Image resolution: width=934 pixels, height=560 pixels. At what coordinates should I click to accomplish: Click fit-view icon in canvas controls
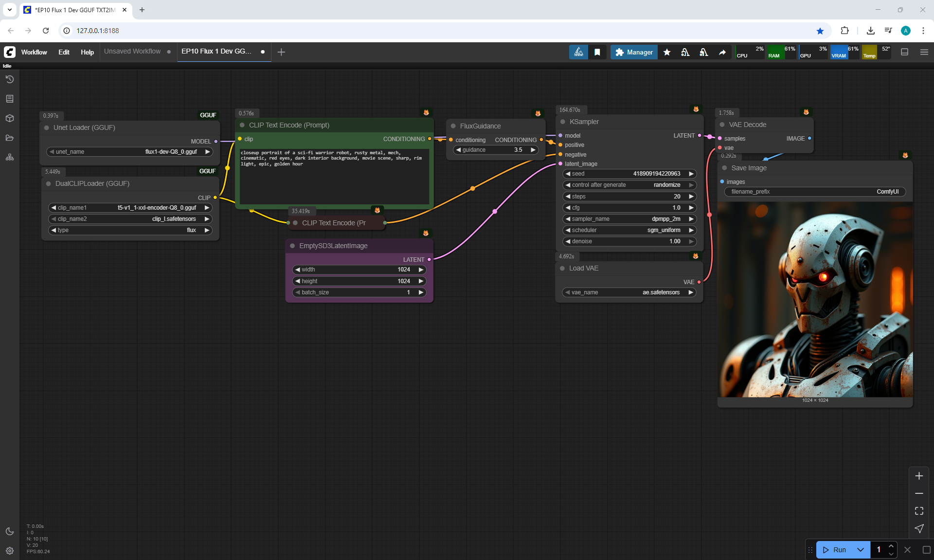coord(919,511)
